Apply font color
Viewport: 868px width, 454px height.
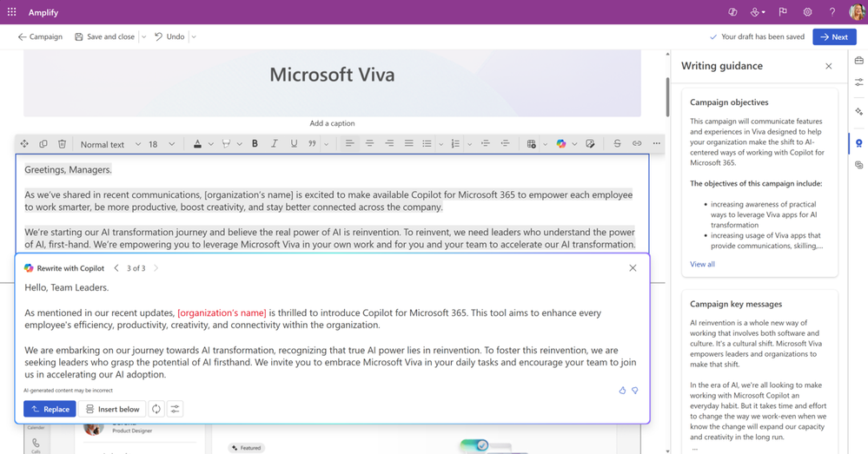197,144
